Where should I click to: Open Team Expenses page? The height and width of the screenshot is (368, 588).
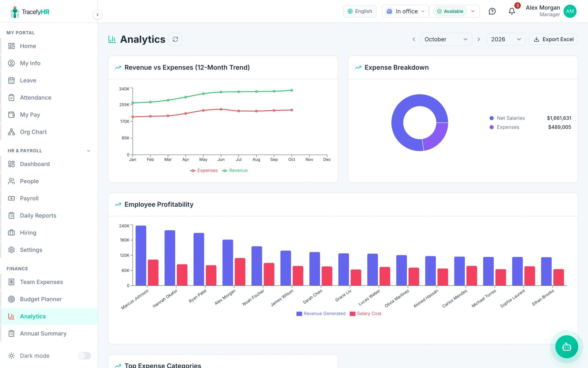coord(49,282)
